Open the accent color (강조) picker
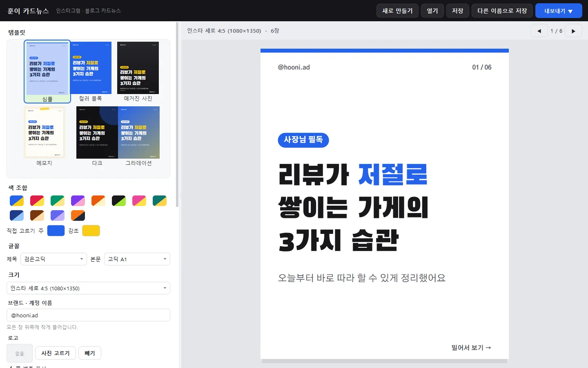Image resolution: width=588 pixels, height=368 pixels. point(91,231)
